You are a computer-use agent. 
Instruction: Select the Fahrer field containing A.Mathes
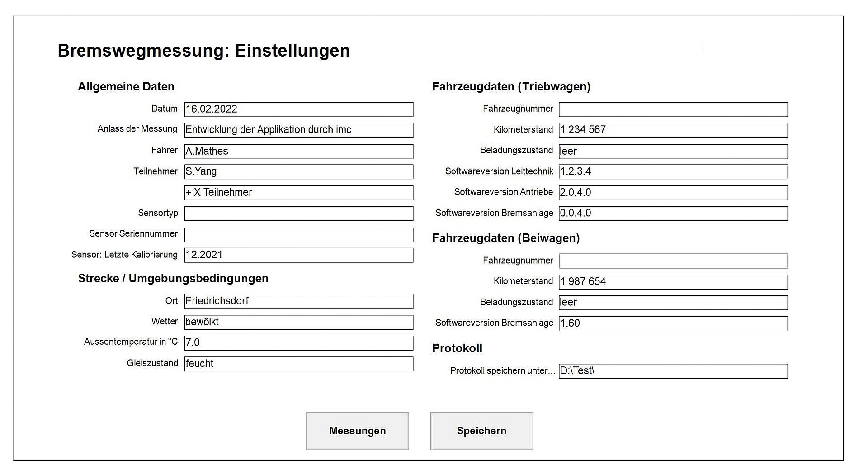point(298,151)
